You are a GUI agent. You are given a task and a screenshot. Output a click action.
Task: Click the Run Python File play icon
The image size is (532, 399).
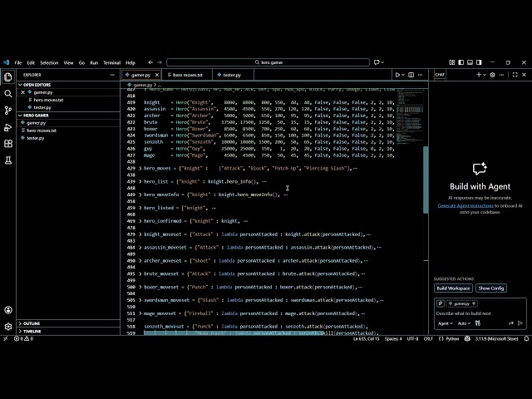coord(397,75)
